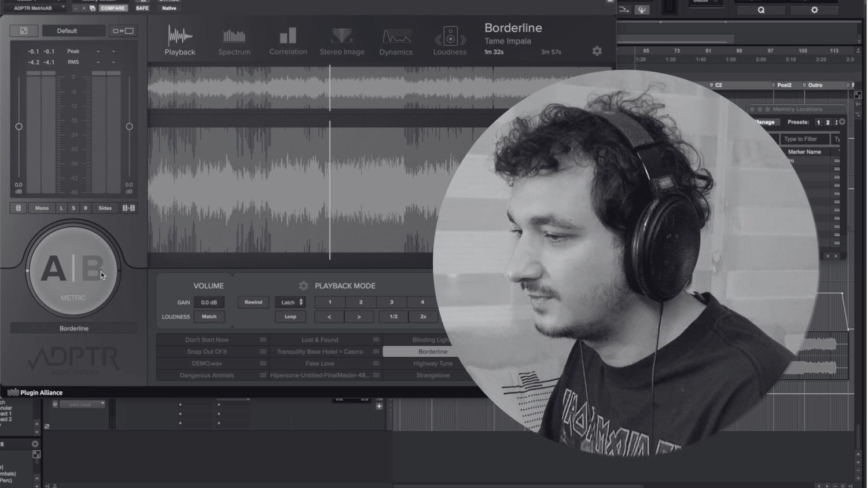
Task: Open the Default preset selector
Action: click(x=73, y=31)
